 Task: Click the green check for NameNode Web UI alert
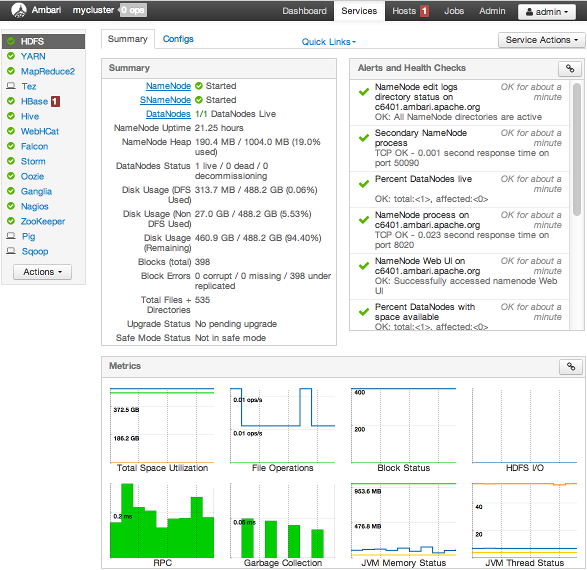pos(364,266)
